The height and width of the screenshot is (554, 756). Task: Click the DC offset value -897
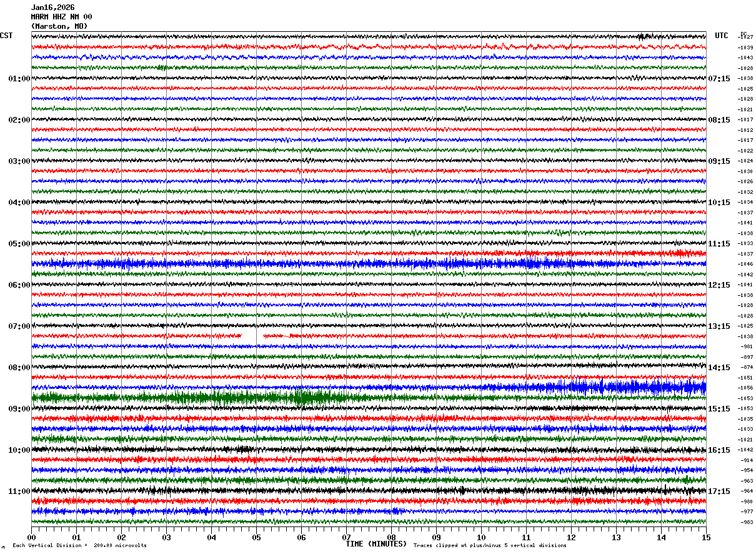point(747,357)
